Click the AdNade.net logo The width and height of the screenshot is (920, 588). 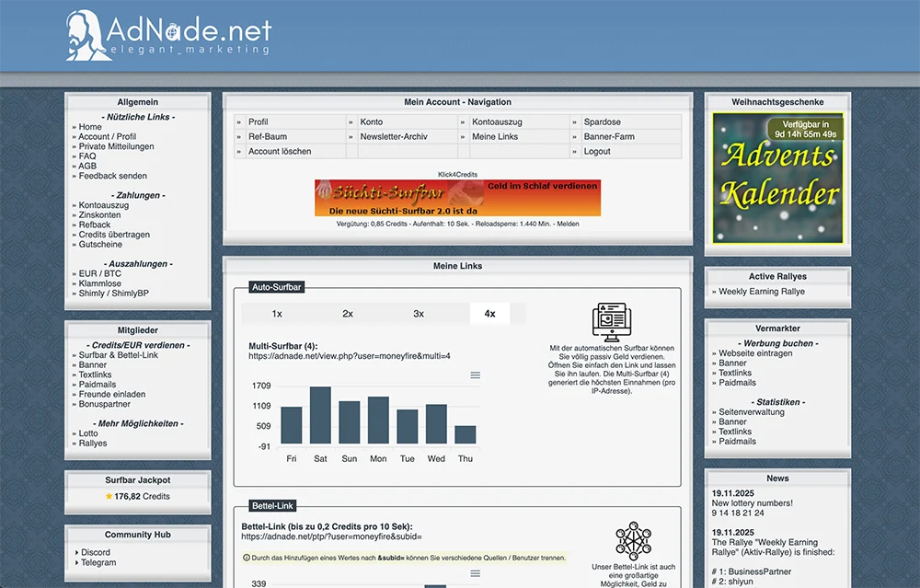(x=168, y=36)
